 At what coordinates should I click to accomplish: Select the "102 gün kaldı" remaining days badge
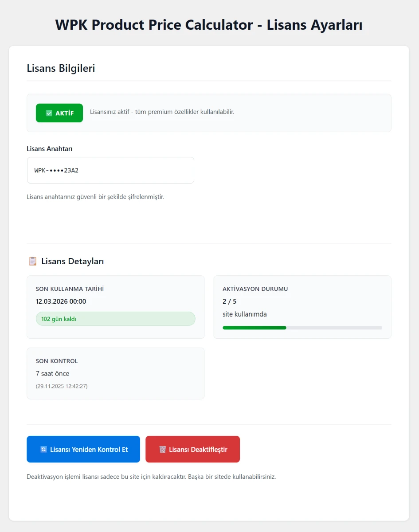coord(115,319)
